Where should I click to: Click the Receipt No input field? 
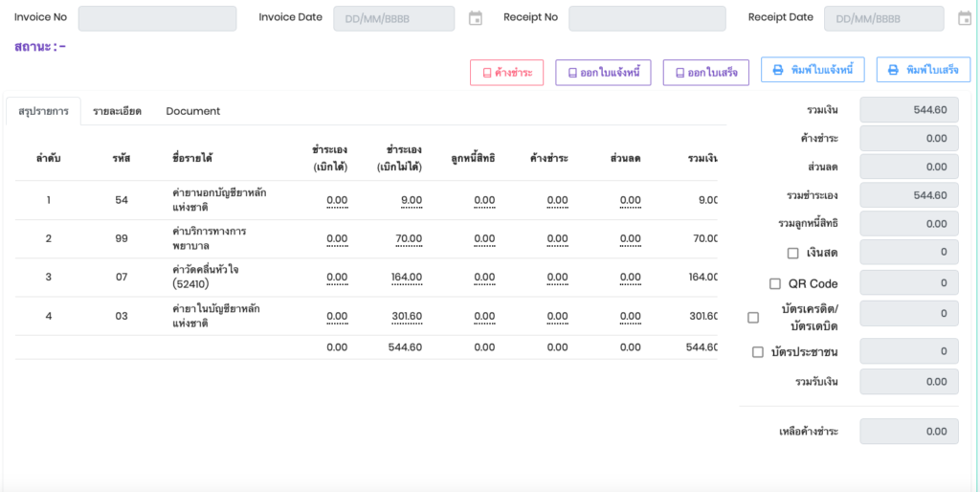(x=647, y=18)
